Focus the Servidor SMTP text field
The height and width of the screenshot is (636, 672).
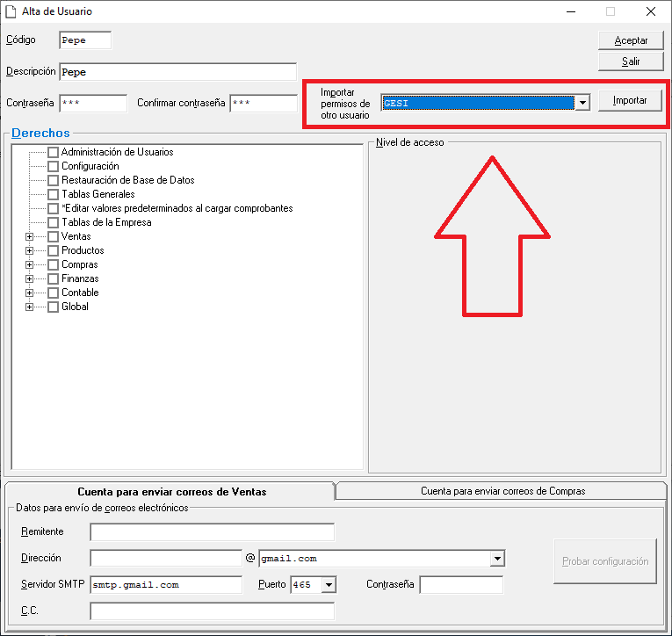pos(165,585)
